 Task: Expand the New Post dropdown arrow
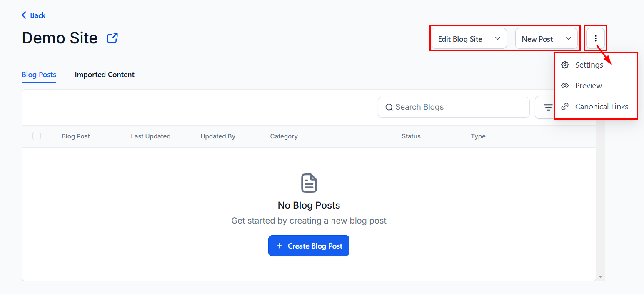click(x=569, y=38)
